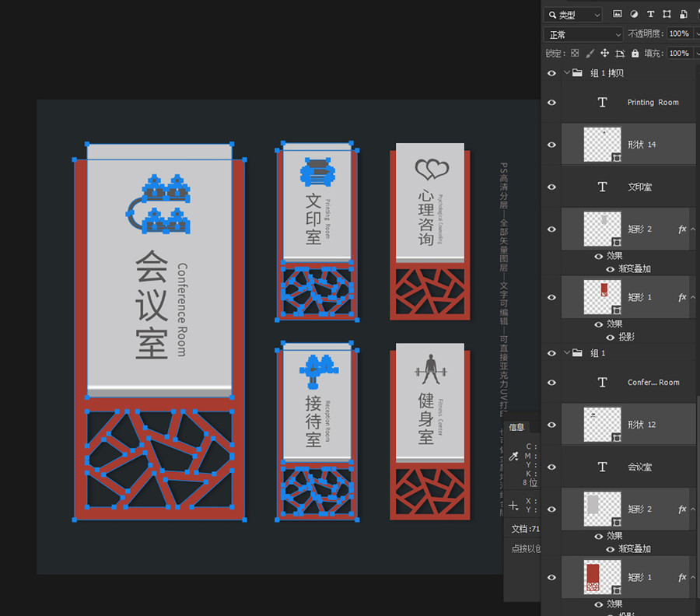Select the 形状 12 layer name

642,425
